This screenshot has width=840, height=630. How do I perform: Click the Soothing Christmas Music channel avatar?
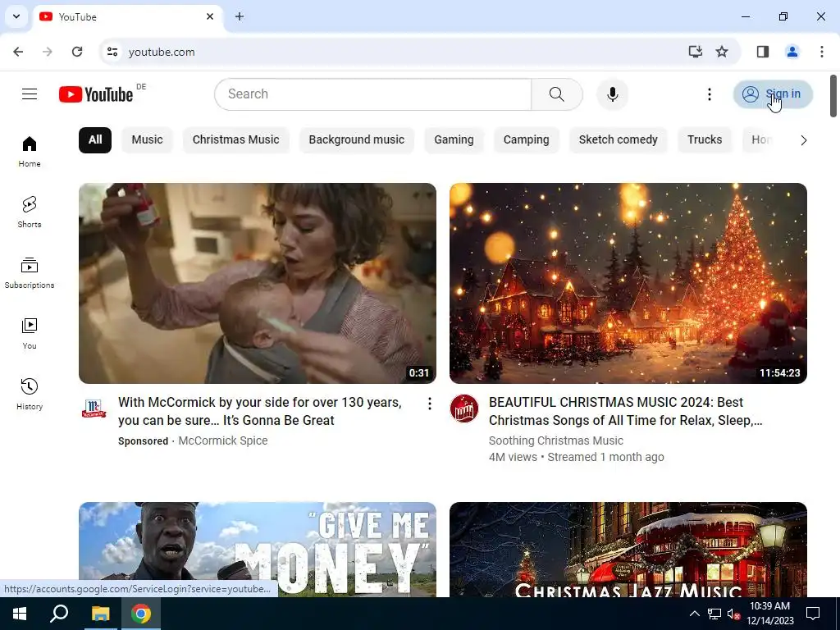click(464, 409)
